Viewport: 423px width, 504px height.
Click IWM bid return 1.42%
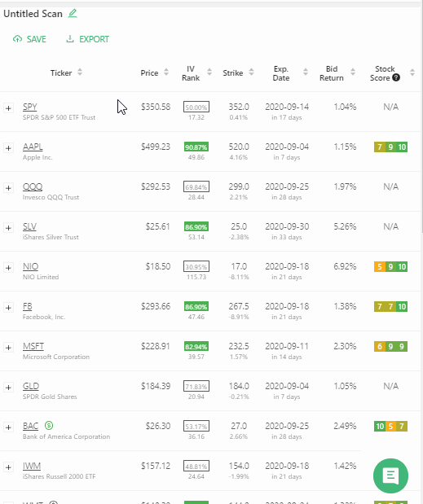click(x=345, y=466)
